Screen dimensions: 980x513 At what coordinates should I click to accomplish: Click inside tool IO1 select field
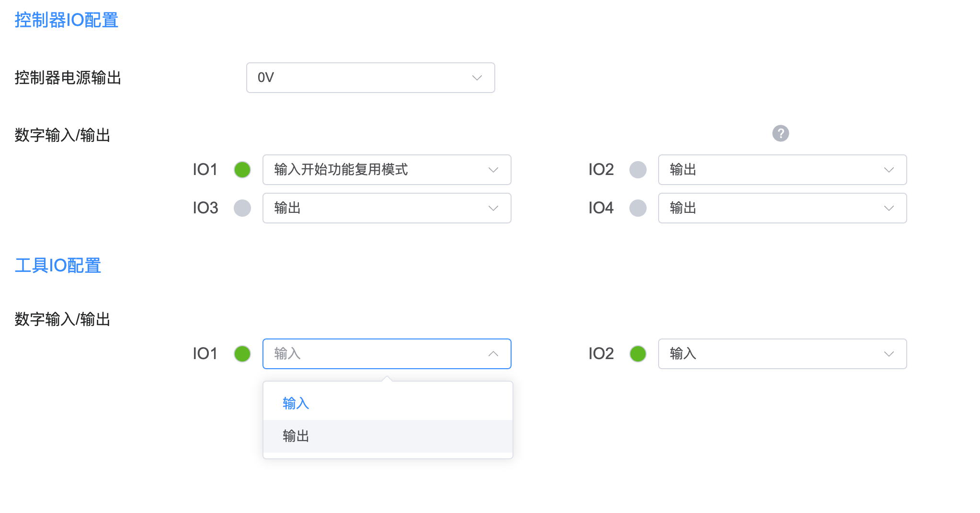pos(374,354)
